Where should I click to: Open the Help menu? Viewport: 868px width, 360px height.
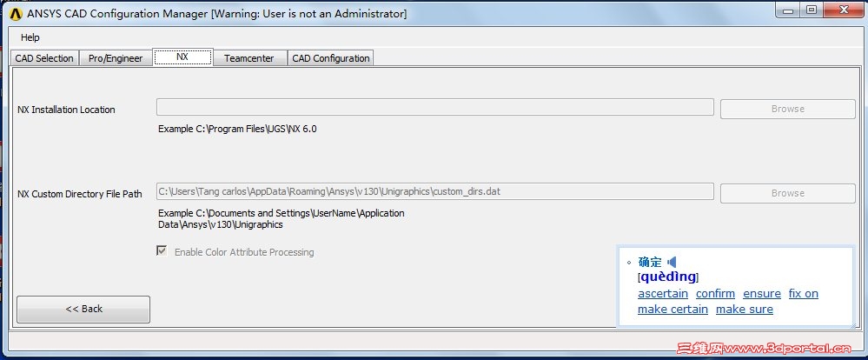tap(30, 37)
